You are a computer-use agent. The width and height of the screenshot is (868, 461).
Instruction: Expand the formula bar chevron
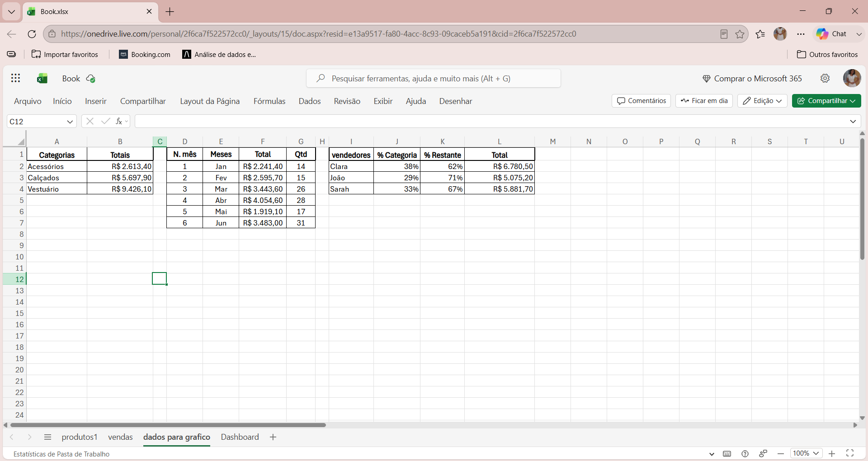click(853, 121)
